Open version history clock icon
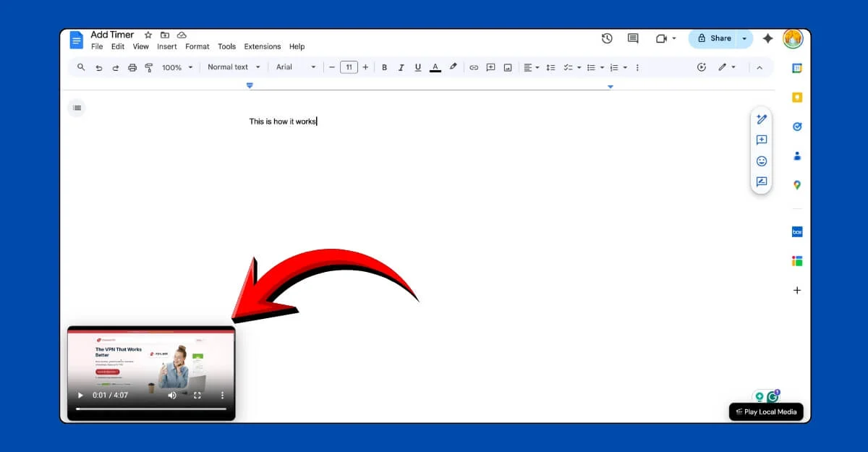This screenshot has width=868, height=452. tap(607, 38)
